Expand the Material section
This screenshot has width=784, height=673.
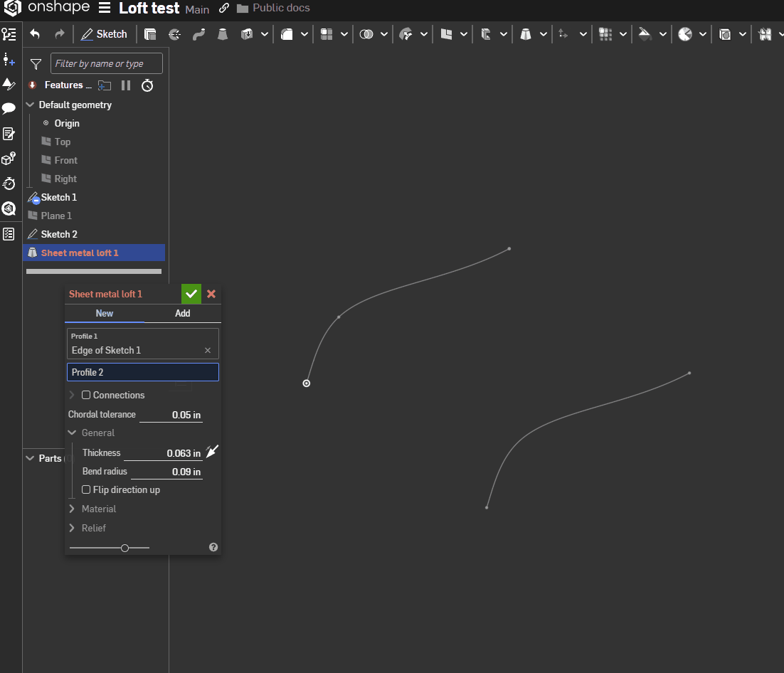(x=72, y=509)
